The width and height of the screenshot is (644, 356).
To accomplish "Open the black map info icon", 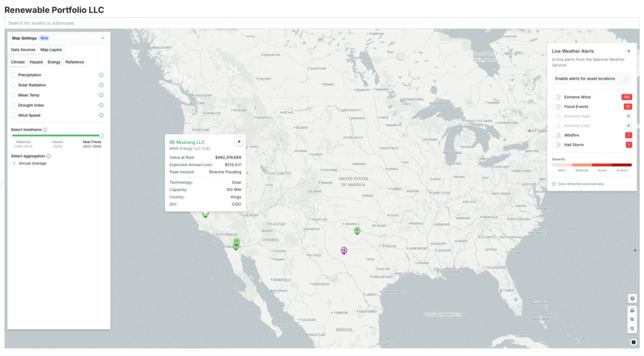I will (x=633, y=342).
